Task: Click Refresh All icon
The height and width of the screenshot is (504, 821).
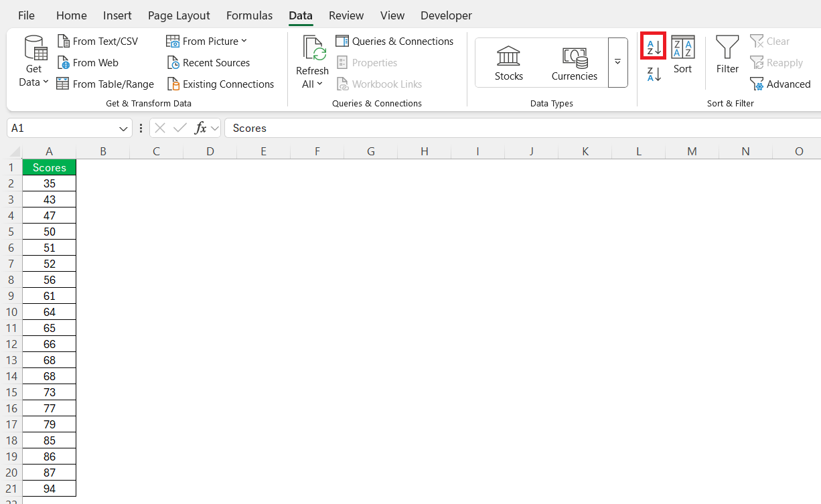Action: click(313, 50)
